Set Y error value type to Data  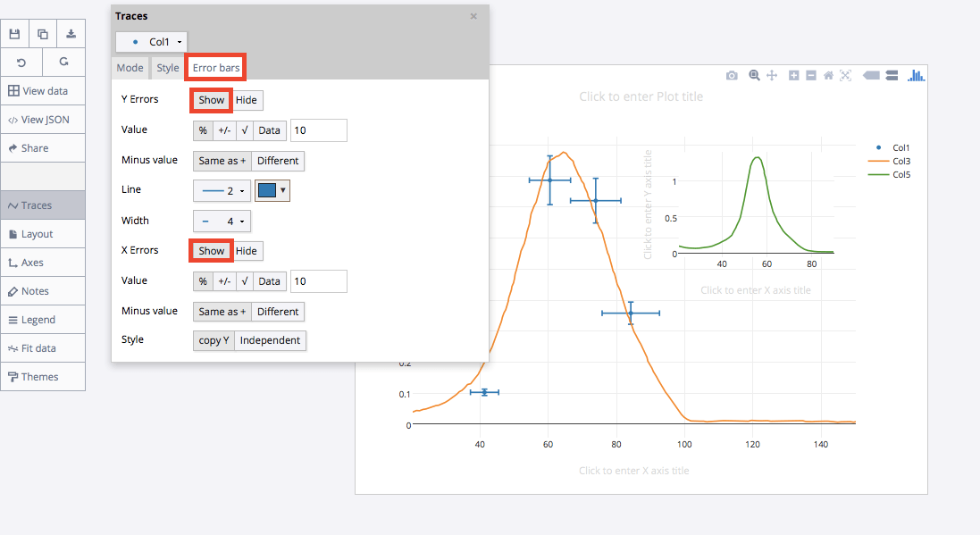(x=270, y=130)
